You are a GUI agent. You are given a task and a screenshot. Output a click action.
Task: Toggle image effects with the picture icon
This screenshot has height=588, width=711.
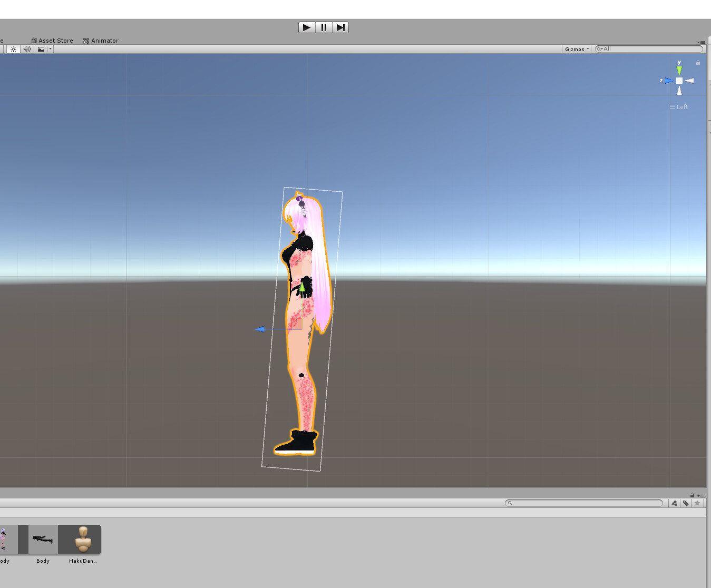click(41, 49)
